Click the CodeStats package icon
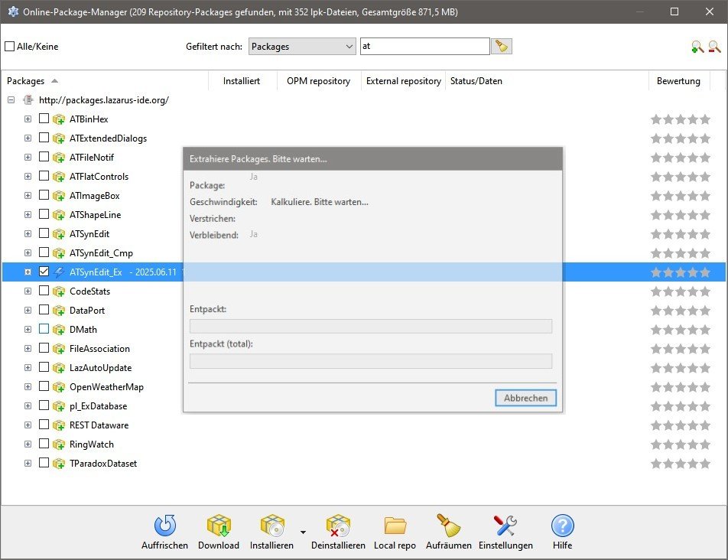The image size is (728, 560). [58, 291]
